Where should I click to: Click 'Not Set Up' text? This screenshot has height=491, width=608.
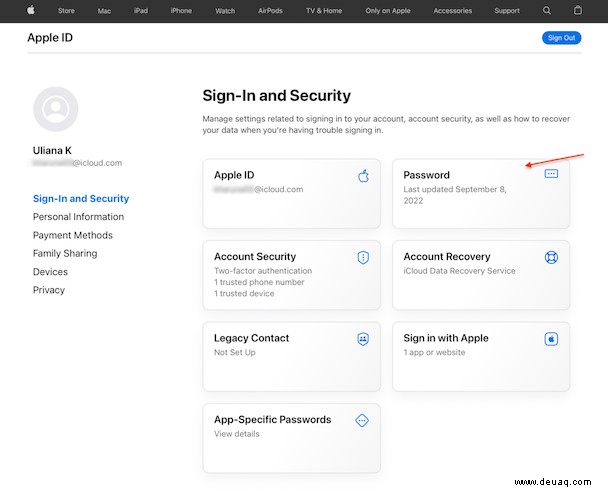[235, 352]
